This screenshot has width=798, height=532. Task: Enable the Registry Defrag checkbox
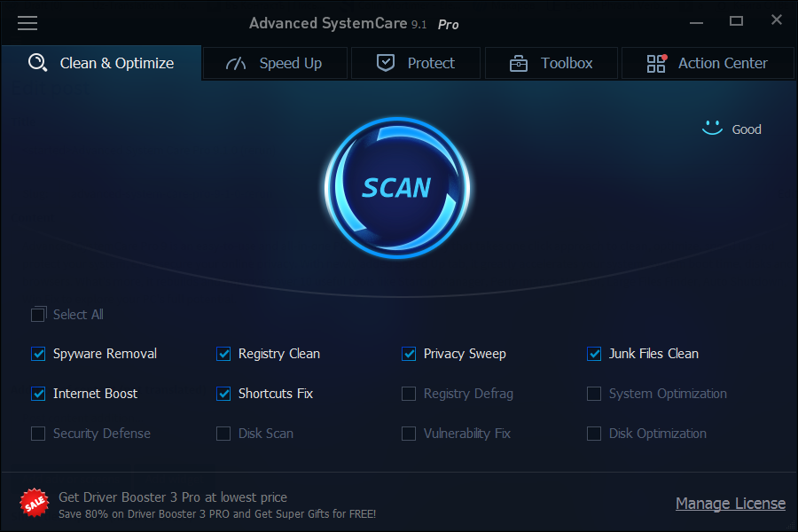point(409,394)
